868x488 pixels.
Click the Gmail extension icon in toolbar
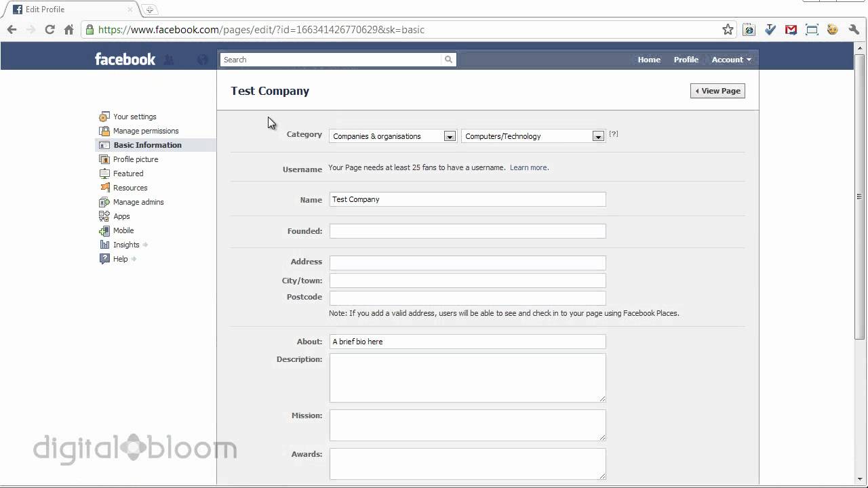791,29
